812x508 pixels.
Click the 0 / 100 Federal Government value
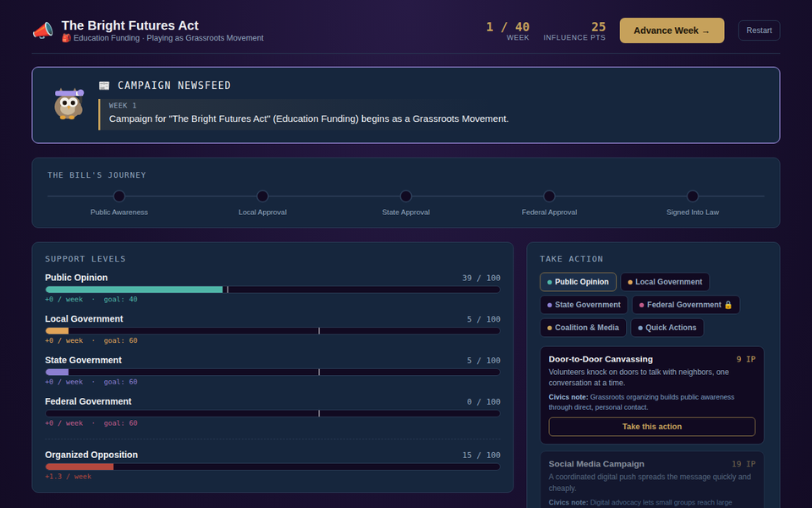pos(483,401)
